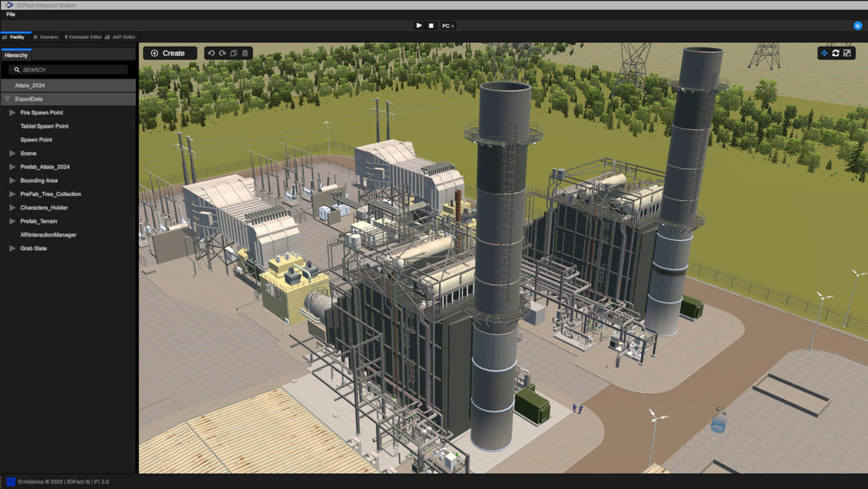This screenshot has width=868, height=489.
Task: Switch to the Character Editor tab
Action: click(83, 37)
